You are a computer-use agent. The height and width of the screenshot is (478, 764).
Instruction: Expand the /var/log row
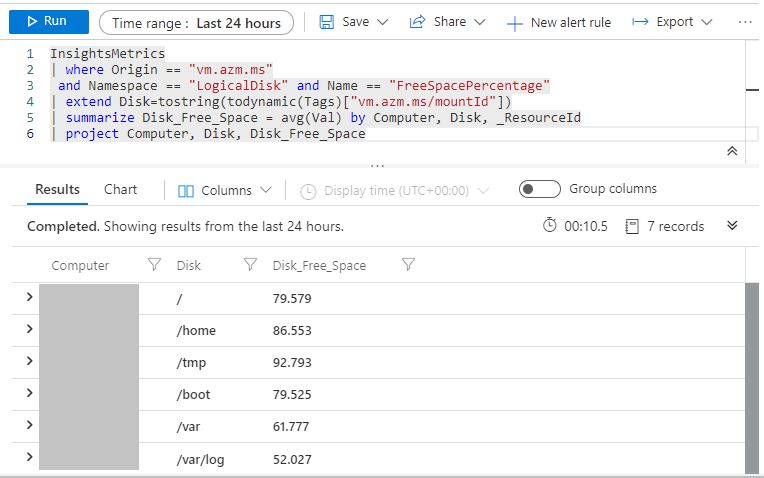tap(29, 457)
